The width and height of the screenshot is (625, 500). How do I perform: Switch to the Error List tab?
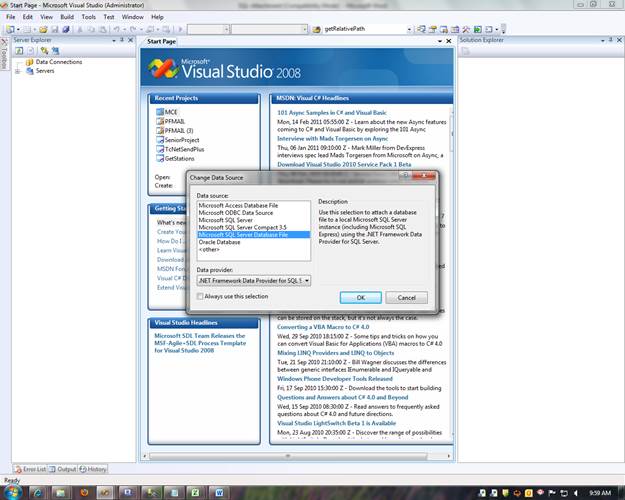(x=30, y=469)
